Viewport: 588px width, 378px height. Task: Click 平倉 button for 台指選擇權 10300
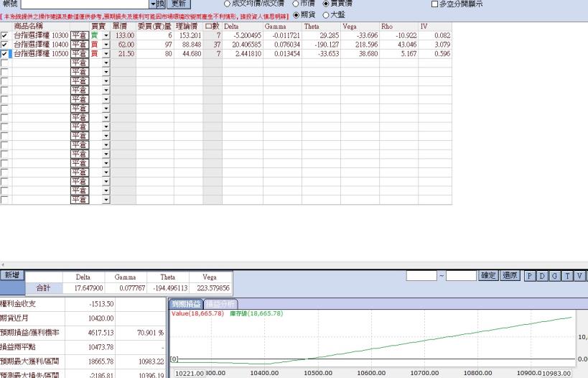coord(79,35)
